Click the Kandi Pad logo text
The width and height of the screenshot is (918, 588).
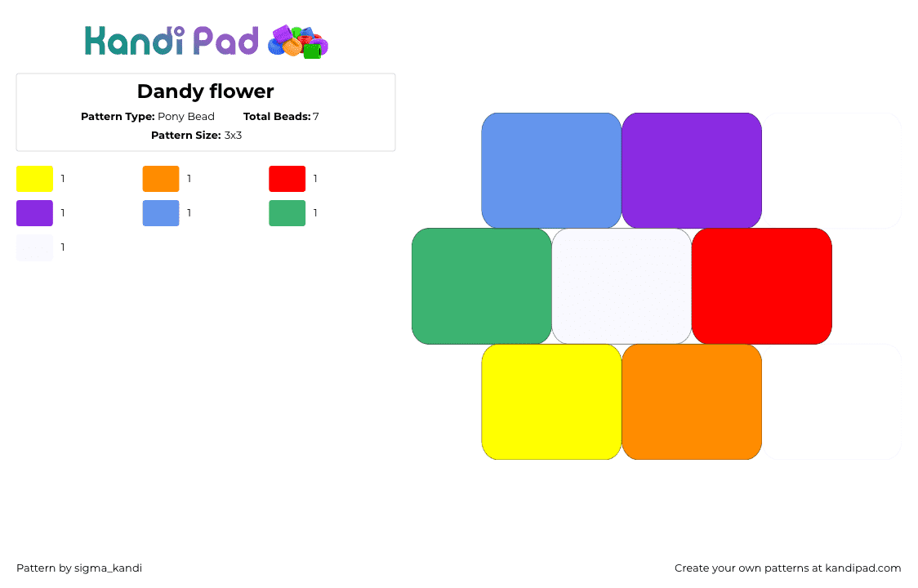pos(172,41)
